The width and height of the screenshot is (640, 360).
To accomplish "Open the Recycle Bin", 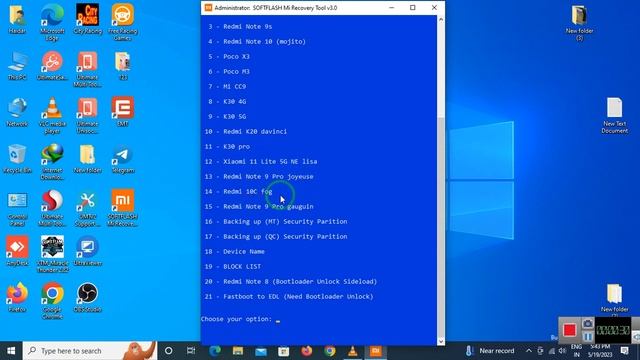I will coord(17,159).
